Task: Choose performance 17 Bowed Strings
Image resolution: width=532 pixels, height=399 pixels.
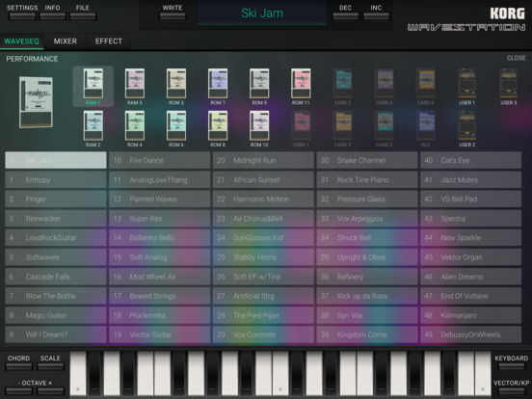Action: pyautogui.click(x=159, y=296)
